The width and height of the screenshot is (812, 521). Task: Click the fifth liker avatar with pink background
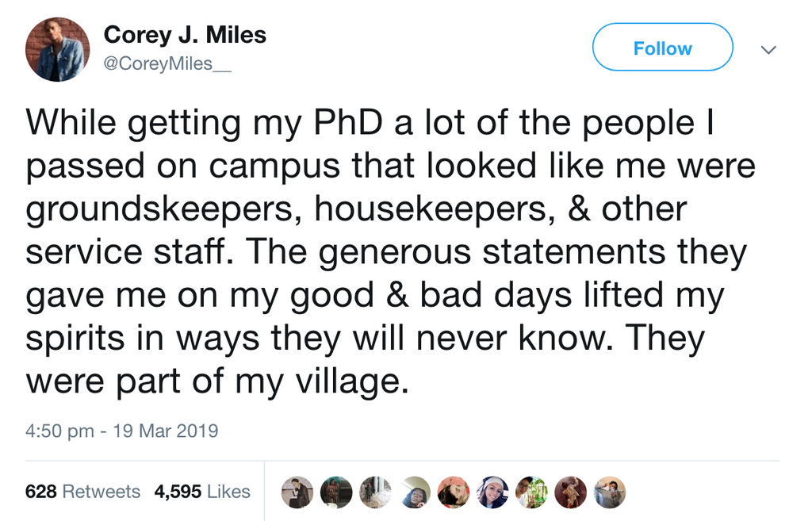tap(453, 492)
